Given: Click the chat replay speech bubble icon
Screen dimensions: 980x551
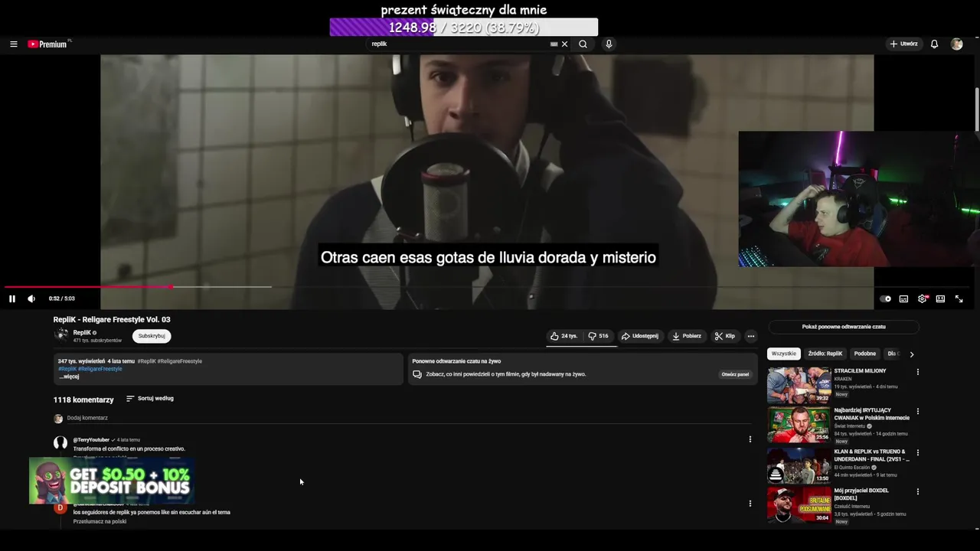Looking at the screenshot, I should [x=417, y=374].
